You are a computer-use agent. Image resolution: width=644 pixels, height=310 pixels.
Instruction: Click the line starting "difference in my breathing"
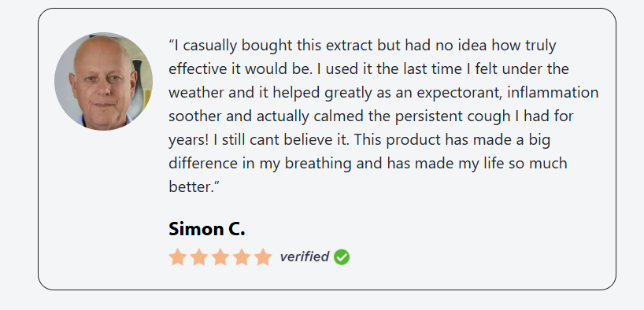(368, 164)
